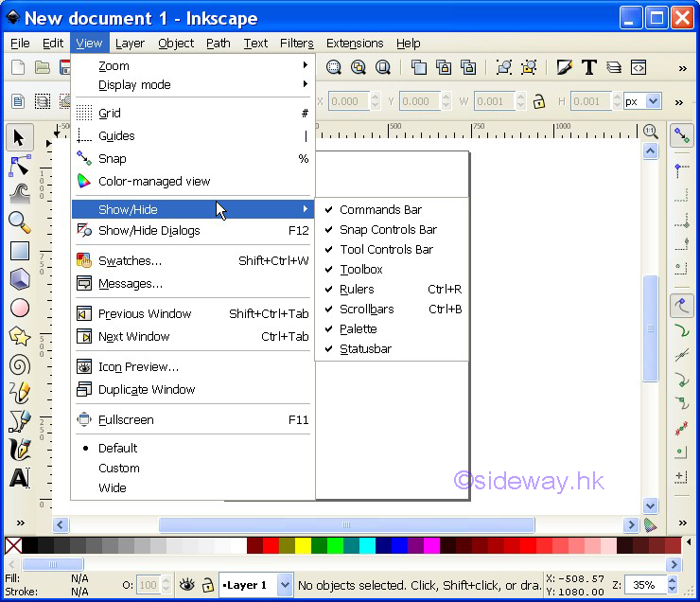700x602 pixels.
Task: Uncheck Rulers in Show/Hide submenu
Action: pyautogui.click(x=357, y=290)
